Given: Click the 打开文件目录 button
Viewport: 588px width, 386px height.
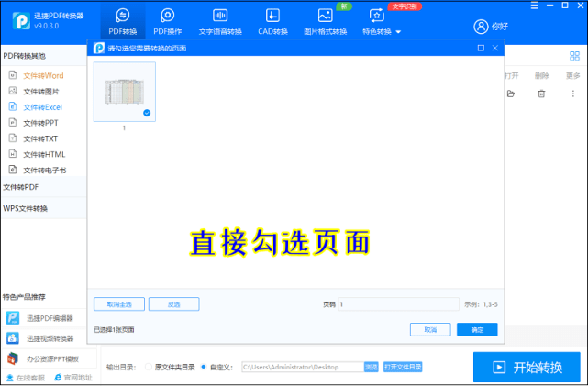Looking at the screenshot, I should coord(403,367).
